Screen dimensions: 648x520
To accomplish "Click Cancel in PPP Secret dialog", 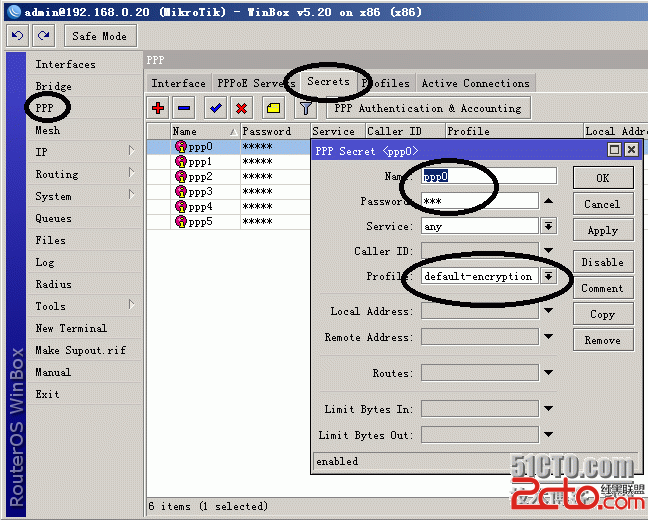I will pos(603,204).
